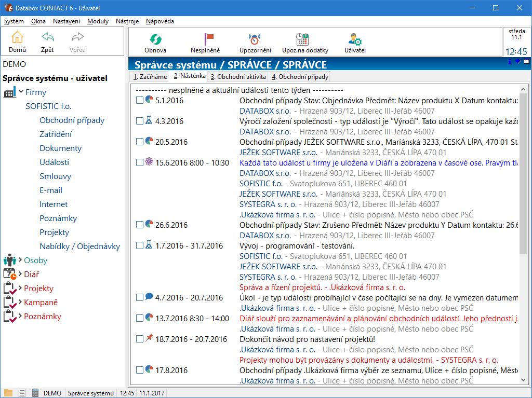Check the 1.7.2016 - 31.7.2016 event box
Image resolution: width=532 pixels, height=398 pixels.
point(139,245)
